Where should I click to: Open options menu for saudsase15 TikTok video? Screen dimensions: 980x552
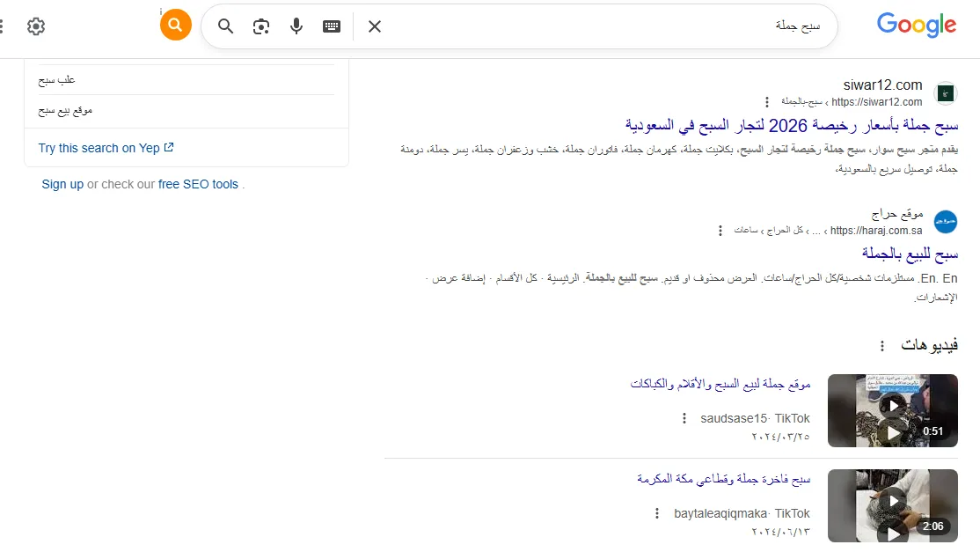tap(684, 418)
